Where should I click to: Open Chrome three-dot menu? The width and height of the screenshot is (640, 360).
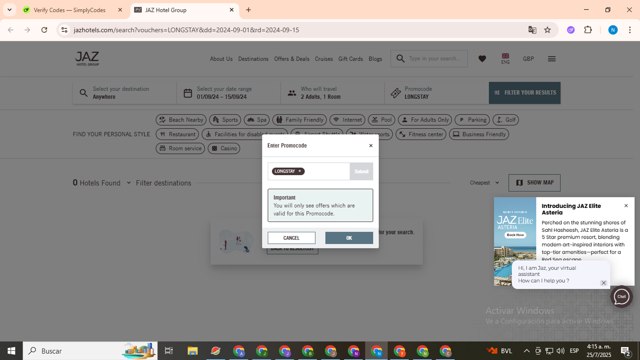[x=630, y=30]
